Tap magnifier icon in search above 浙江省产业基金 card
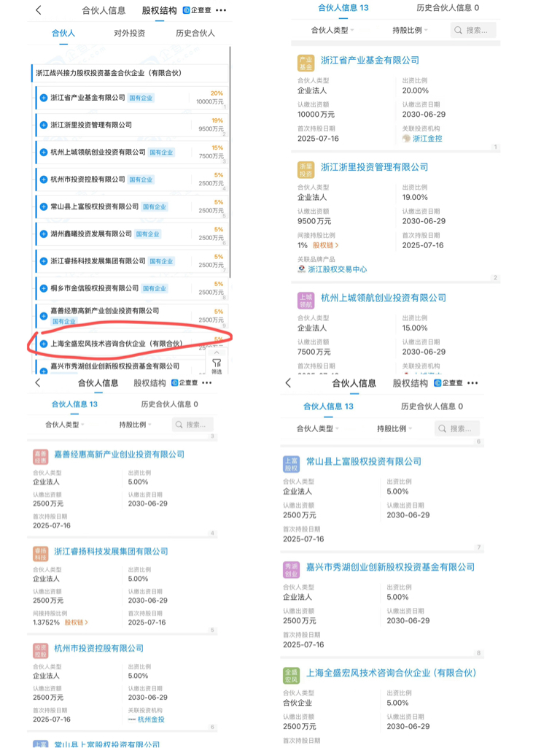Image resolution: width=560 pixels, height=748 pixels. click(458, 30)
